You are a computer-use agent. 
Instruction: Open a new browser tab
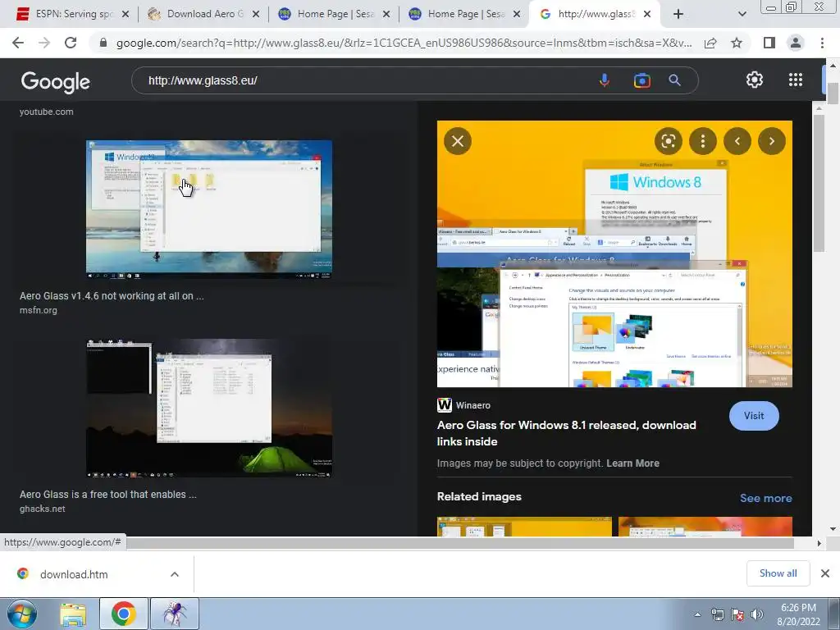click(678, 14)
